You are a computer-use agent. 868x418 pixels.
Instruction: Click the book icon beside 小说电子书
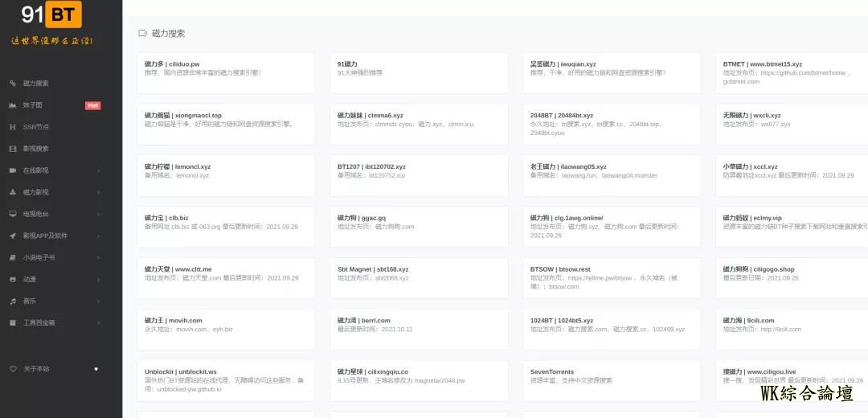pos(13,257)
